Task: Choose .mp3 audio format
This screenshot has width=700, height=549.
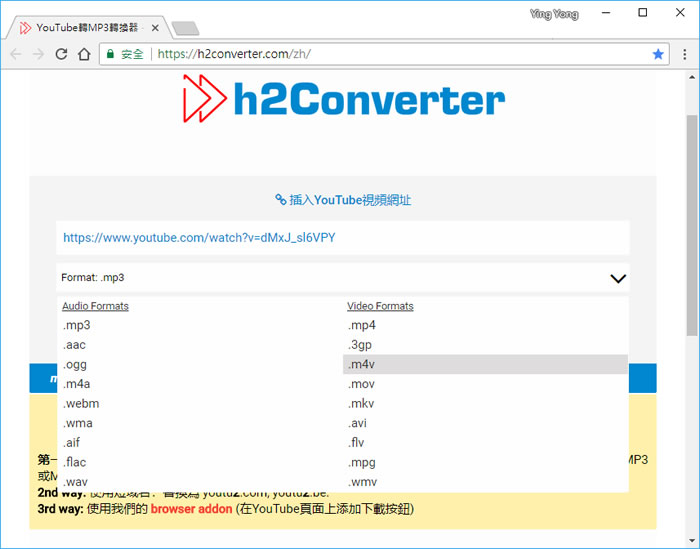Action: (x=200, y=325)
